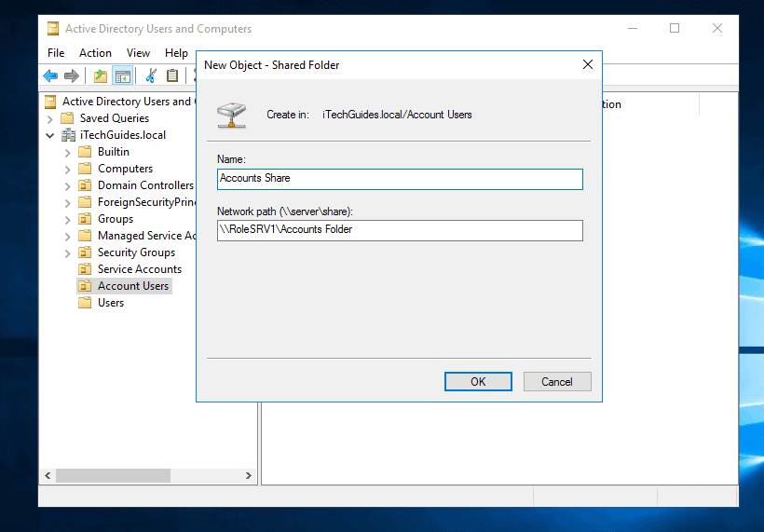Click the Cancel button in dialog
The image size is (764, 532).
pos(556,381)
